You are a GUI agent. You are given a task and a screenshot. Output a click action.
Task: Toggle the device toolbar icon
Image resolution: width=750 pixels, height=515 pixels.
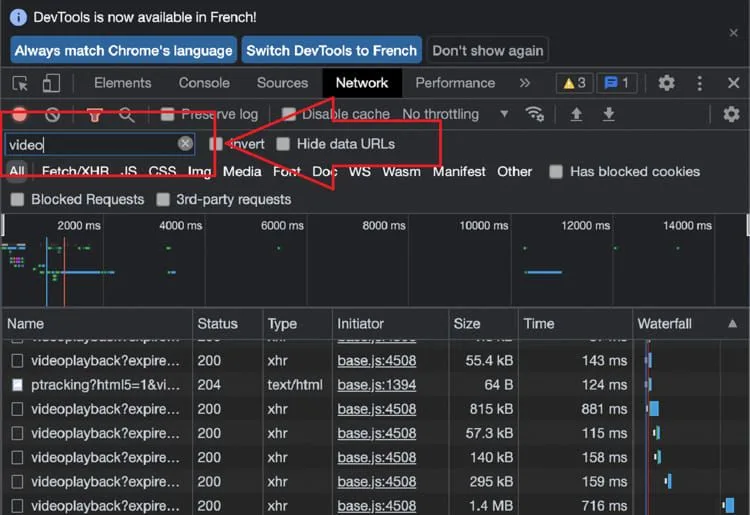pos(51,83)
